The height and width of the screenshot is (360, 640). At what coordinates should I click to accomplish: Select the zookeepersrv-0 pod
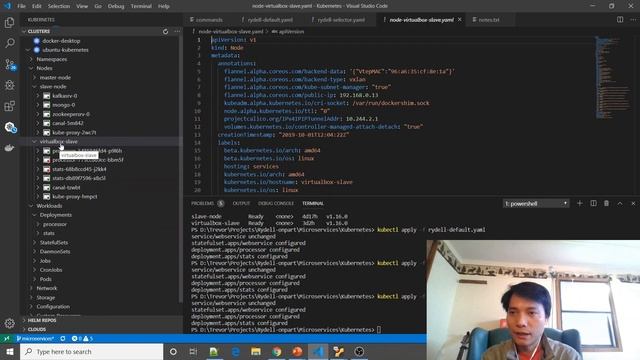[x=71, y=114]
